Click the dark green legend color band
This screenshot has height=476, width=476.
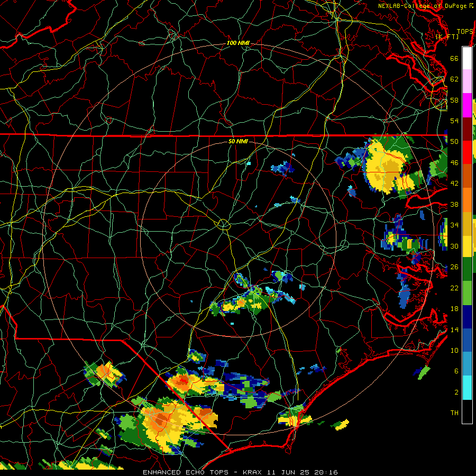[467, 269]
